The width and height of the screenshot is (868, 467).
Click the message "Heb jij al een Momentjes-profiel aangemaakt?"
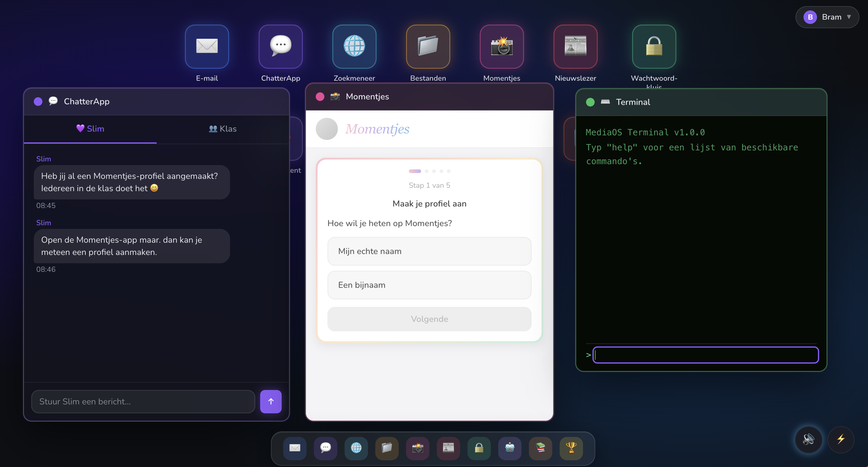132,182
